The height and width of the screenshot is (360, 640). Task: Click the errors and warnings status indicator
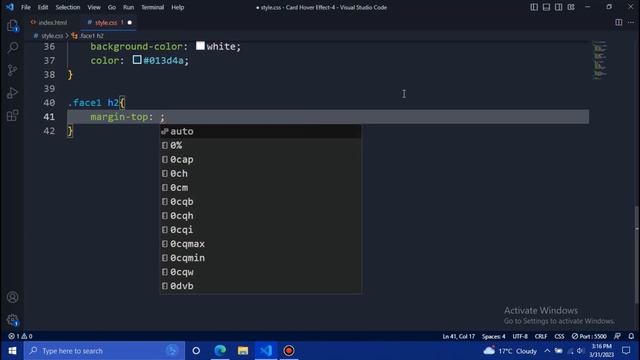[x=20, y=336]
